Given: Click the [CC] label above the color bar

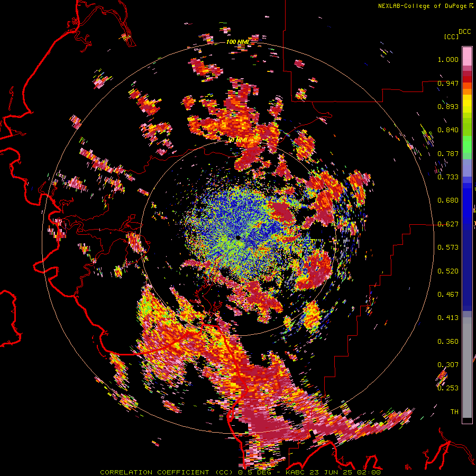Looking at the screenshot, I should pos(451,36).
